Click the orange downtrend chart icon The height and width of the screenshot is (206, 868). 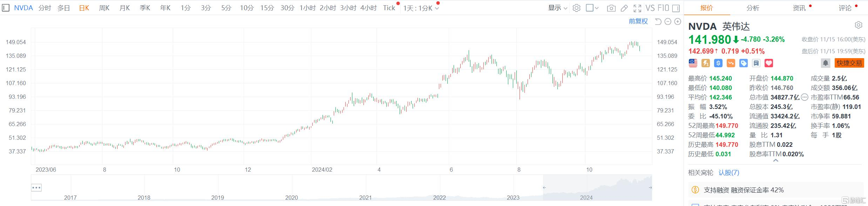pyautogui.click(x=731, y=63)
